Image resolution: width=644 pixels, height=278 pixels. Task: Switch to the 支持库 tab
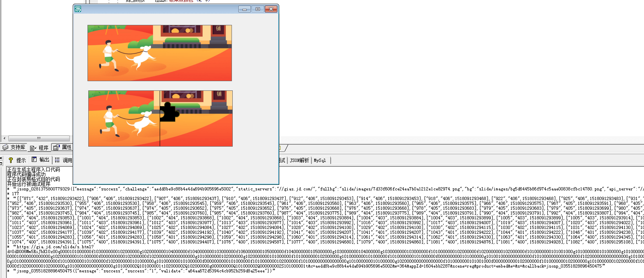pos(14,147)
